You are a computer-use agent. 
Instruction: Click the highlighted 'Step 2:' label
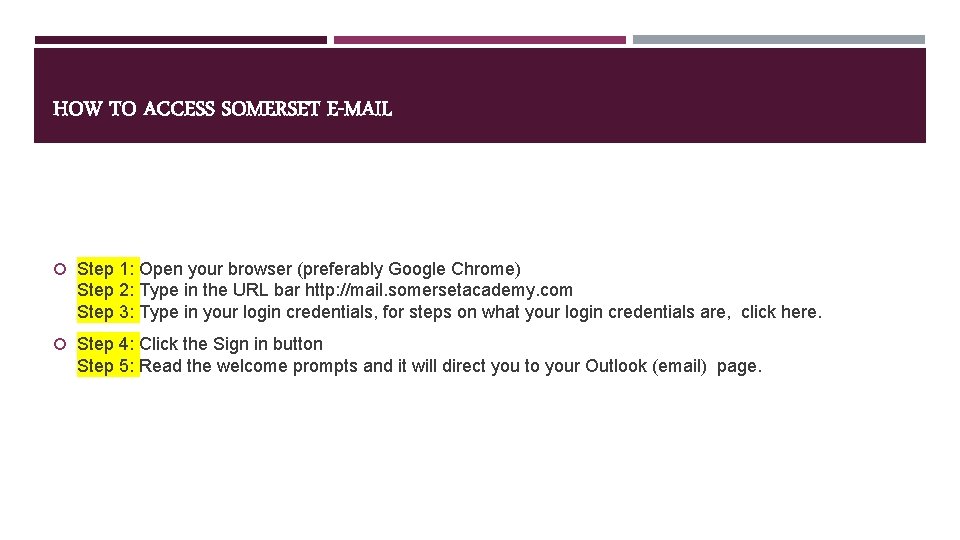point(105,290)
